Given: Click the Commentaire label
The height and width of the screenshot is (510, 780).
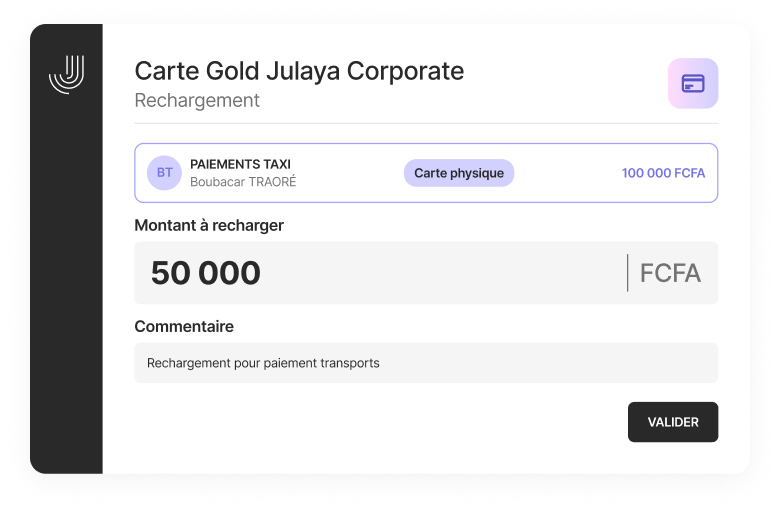Looking at the screenshot, I should click(x=184, y=326).
